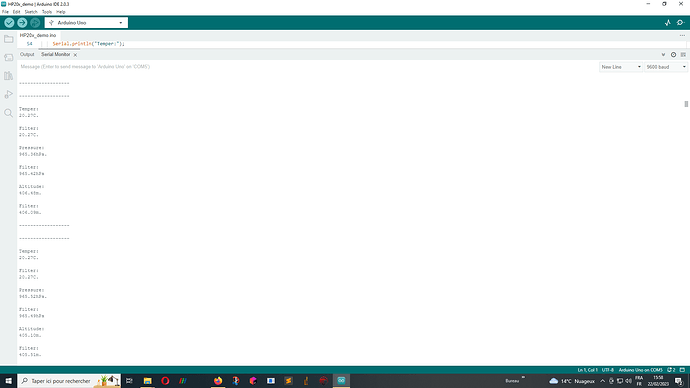The height and width of the screenshot is (388, 690).
Task: Open the Arduino IDE taskbar icon
Action: point(341,381)
